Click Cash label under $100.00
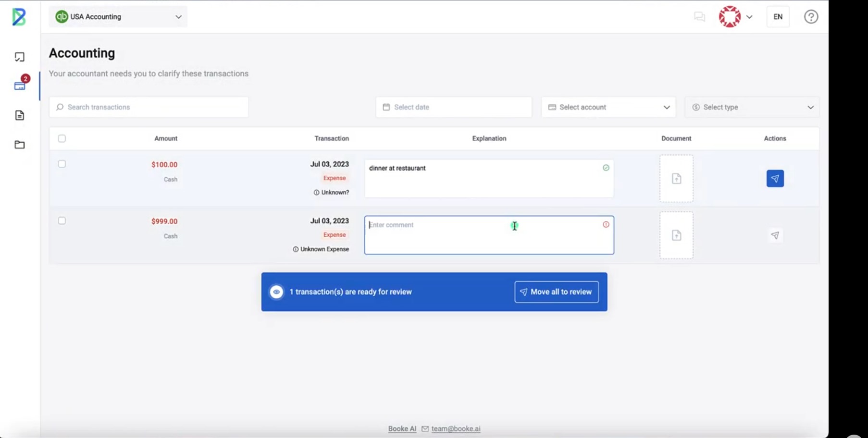 (171, 180)
